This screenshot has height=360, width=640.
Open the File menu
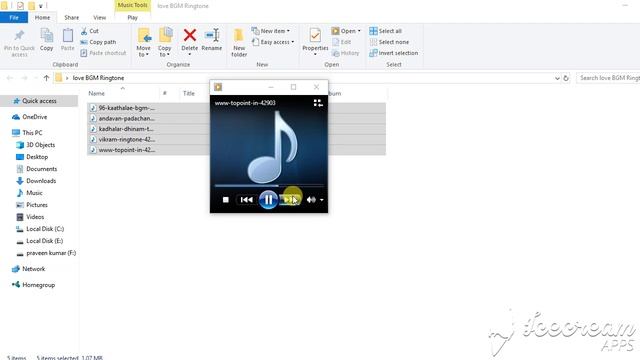14,18
